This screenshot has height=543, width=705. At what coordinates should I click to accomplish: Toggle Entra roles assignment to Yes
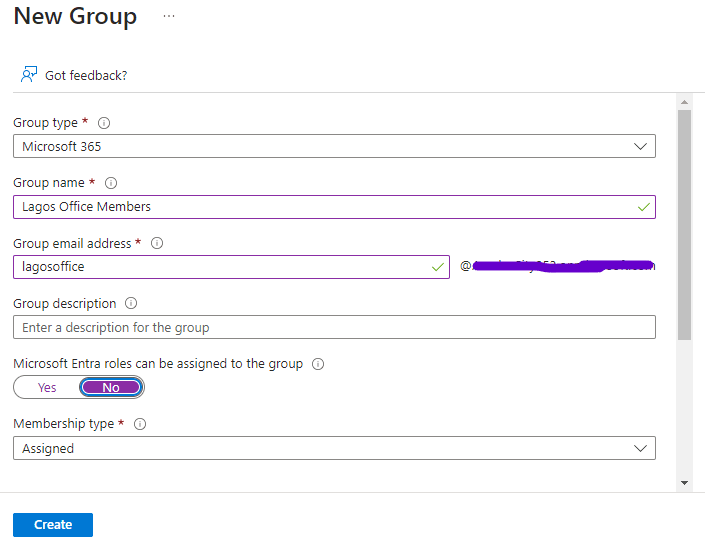47,387
